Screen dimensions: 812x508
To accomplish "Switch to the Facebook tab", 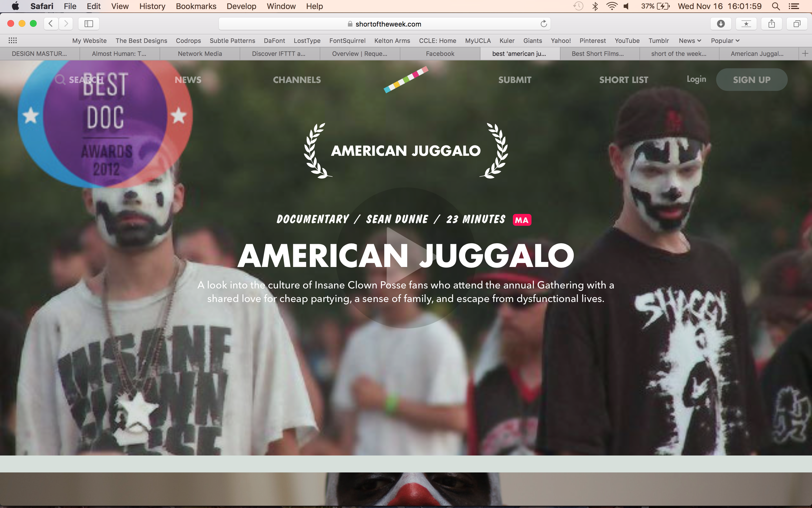I will point(440,53).
